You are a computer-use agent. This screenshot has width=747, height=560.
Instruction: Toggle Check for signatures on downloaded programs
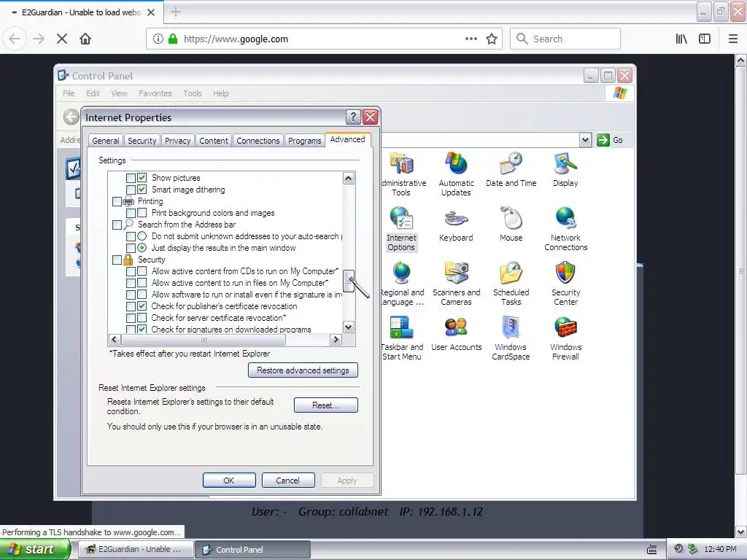coord(142,329)
